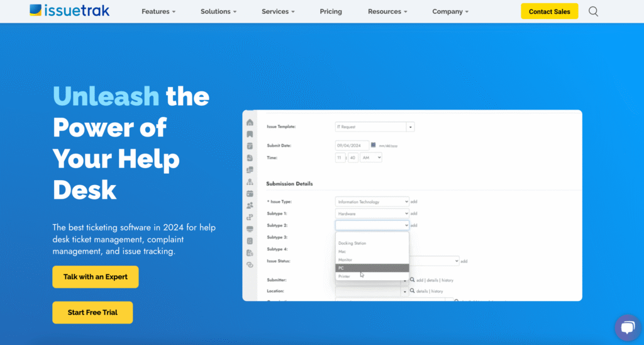
Task: Click the Submitter history link
Action: [x=447, y=280]
